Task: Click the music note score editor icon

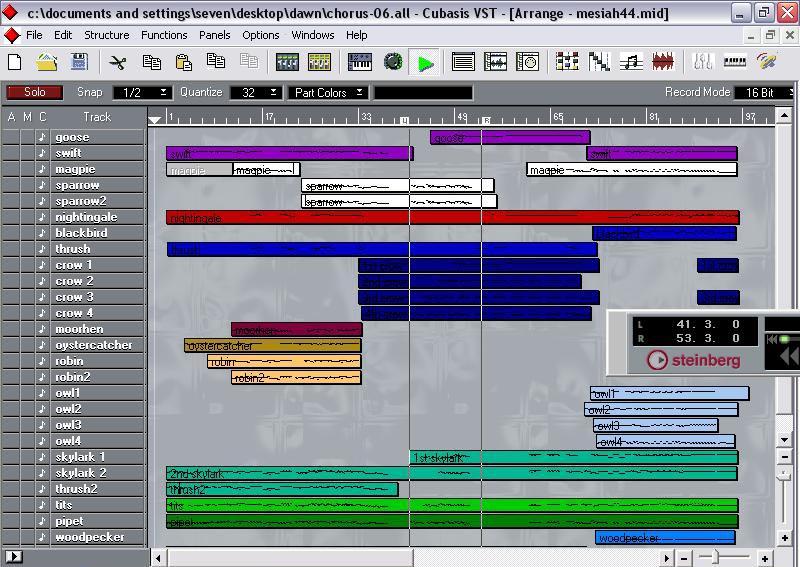Action: coord(630,62)
